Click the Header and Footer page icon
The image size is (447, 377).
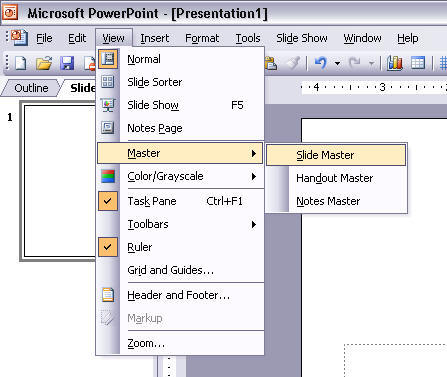click(x=108, y=295)
